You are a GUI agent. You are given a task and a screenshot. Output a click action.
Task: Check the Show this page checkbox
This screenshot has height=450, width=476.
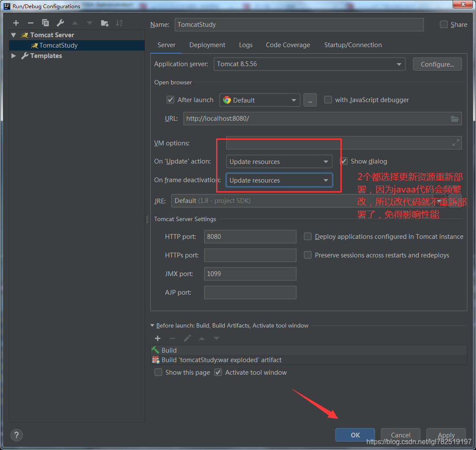pyautogui.click(x=158, y=373)
